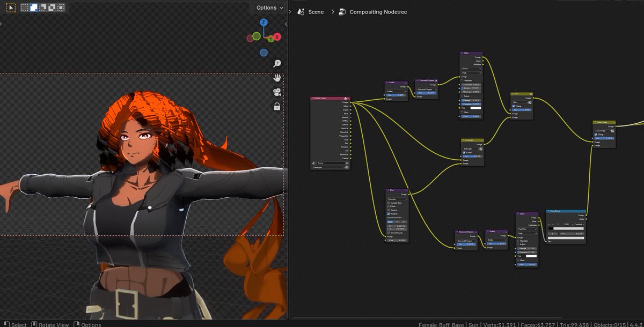Image resolution: width=644 pixels, height=327 pixels.
Task: Add a color stop with Color Ramp plus
Action: click(548, 224)
